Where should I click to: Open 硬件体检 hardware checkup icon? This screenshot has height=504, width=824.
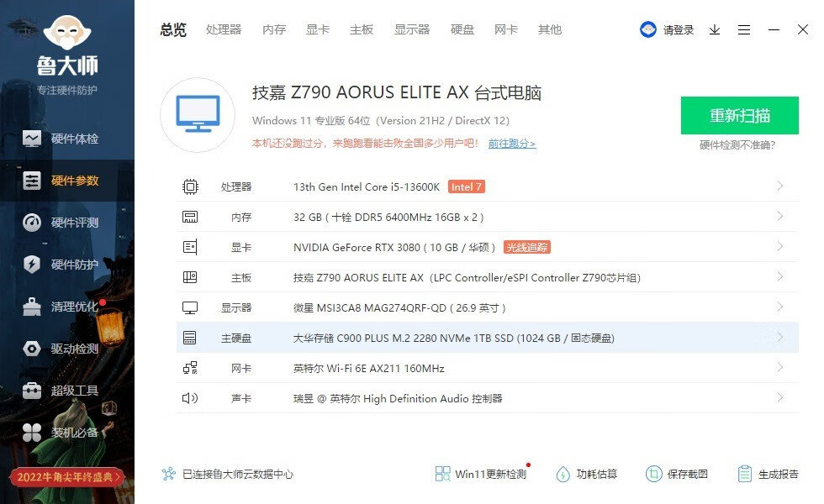pyautogui.click(x=32, y=139)
